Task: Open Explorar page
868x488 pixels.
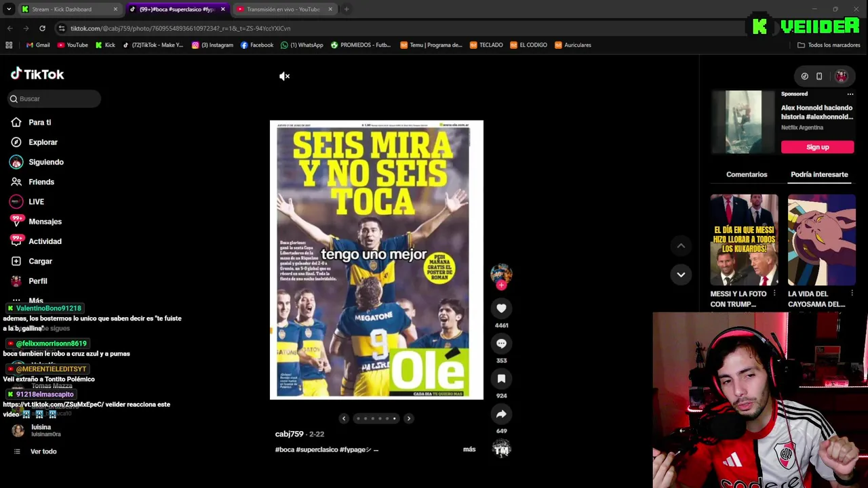Action: (x=43, y=142)
